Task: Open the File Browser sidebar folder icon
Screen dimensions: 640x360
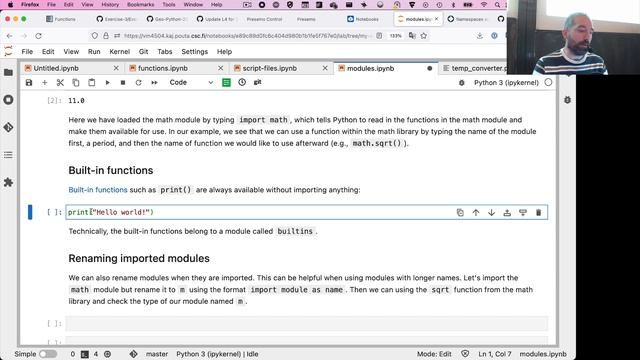Action: pyautogui.click(x=8, y=73)
